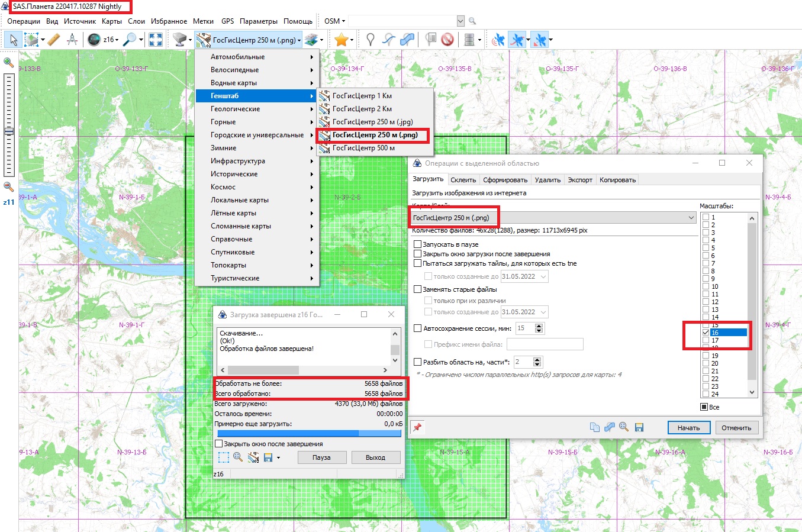Click the save floppy icon in operations dialog
The width and height of the screenshot is (802, 532).
[639, 427]
